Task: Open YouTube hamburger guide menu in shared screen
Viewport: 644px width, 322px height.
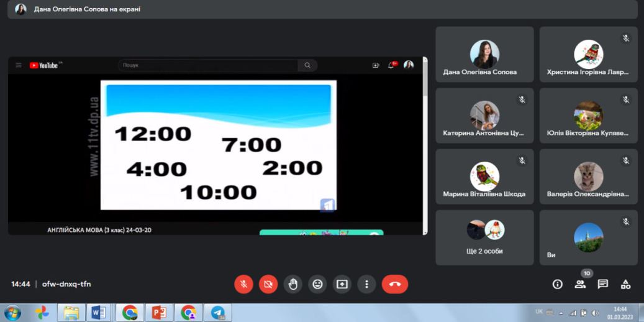Action: [19, 65]
